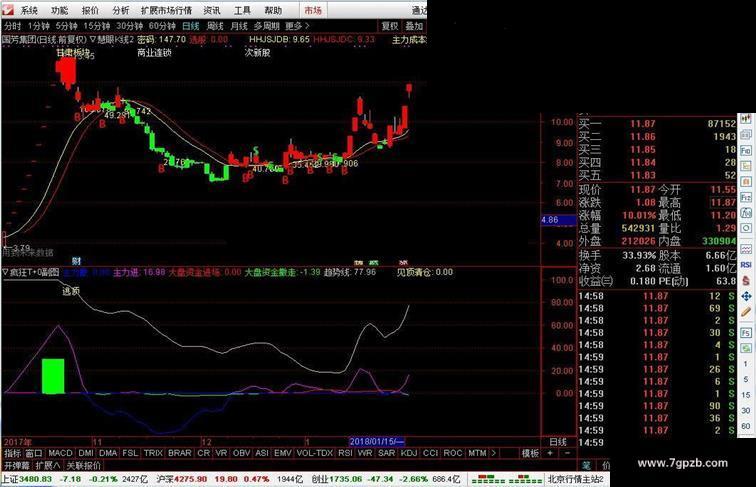Select the 5分钟 period
This screenshot has width=756, height=487.
point(66,26)
